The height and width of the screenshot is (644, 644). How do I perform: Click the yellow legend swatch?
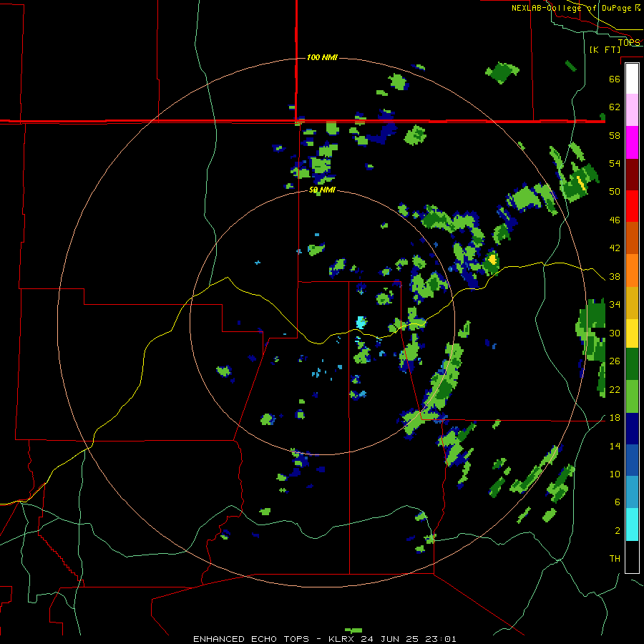[632, 333]
